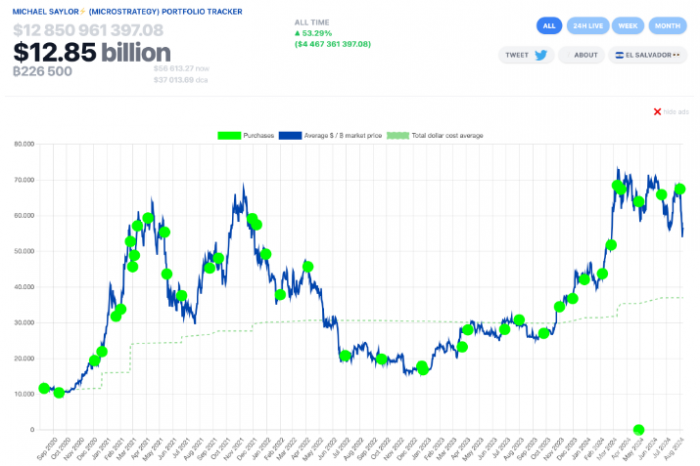Click the last purchase dot near Aug 2024

(680, 189)
